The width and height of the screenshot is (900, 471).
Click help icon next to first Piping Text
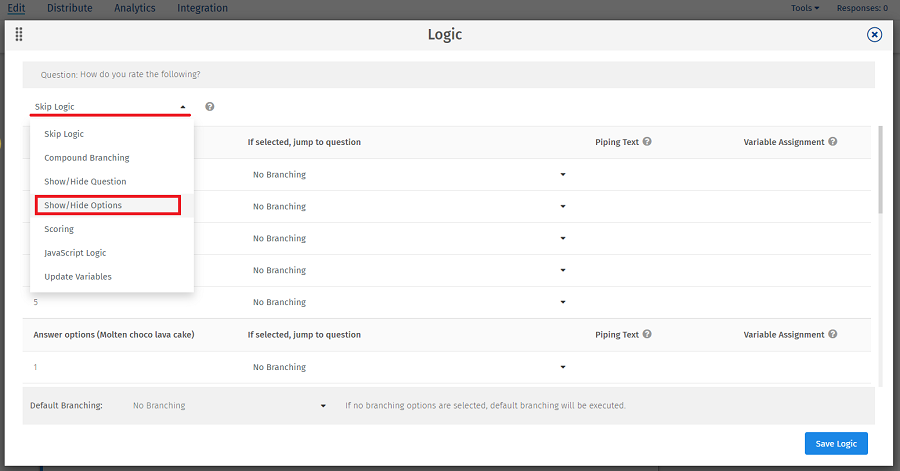coord(647,142)
